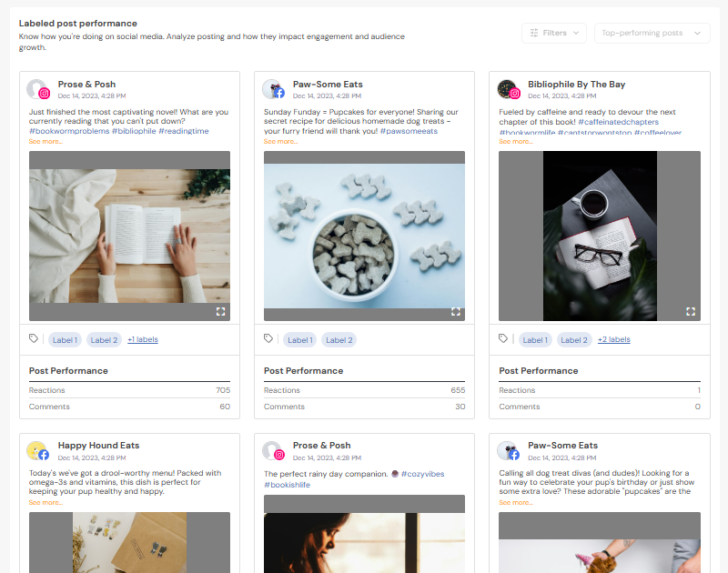The height and width of the screenshot is (573, 728).
Task: Select 'Label 2' chip on Bibliophile By The Bay post
Action: tap(574, 340)
